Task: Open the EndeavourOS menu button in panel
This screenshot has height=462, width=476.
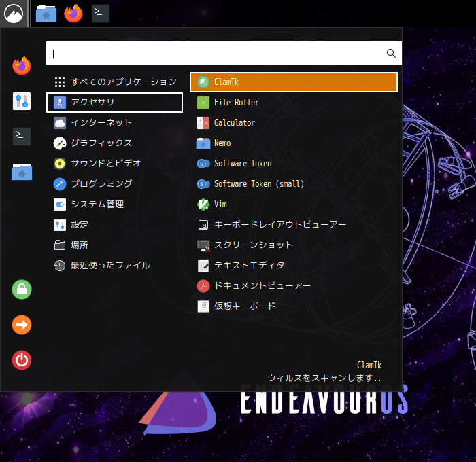Action: (x=14, y=14)
